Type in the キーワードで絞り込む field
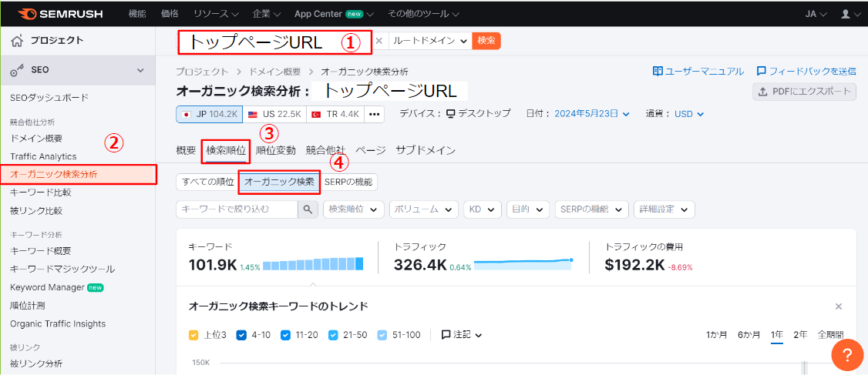This screenshot has width=868, height=375. pyautogui.click(x=236, y=209)
